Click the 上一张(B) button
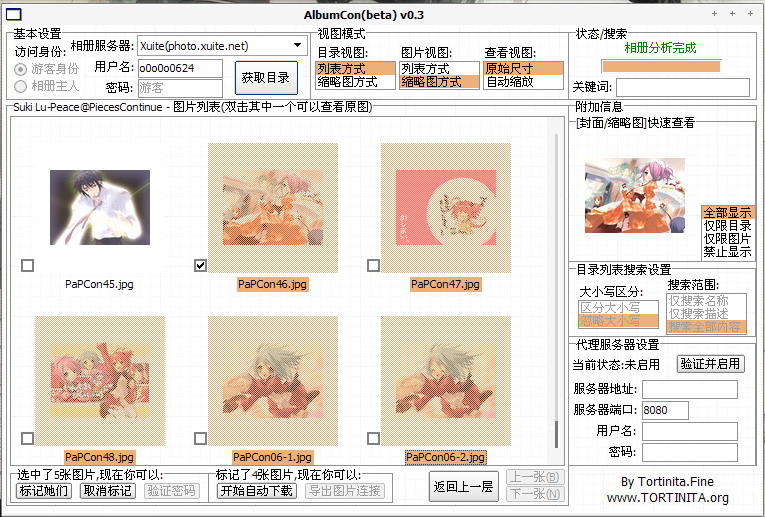This screenshot has width=765, height=517. click(x=535, y=477)
